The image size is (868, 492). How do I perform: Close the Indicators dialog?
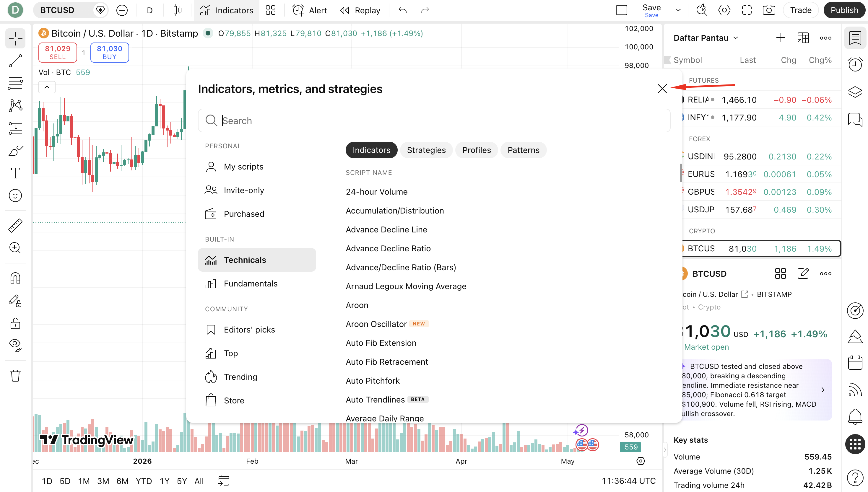pyautogui.click(x=662, y=89)
